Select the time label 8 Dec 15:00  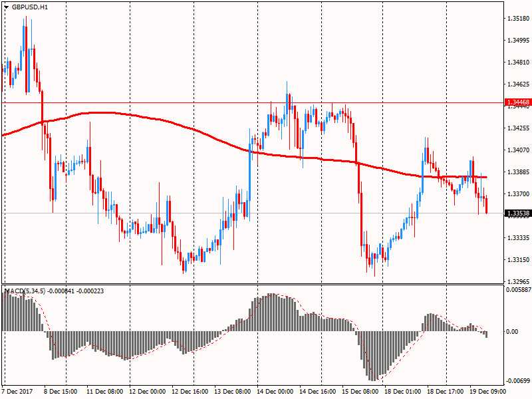coord(61,391)
